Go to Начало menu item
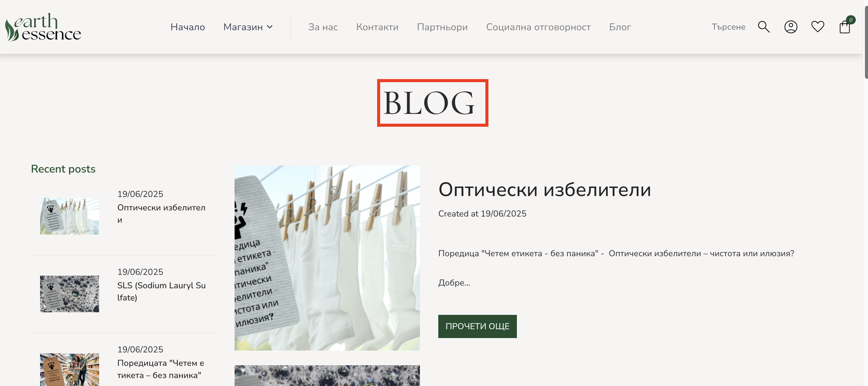The width and height of the screenshot is (868, 386). [188, 27]
